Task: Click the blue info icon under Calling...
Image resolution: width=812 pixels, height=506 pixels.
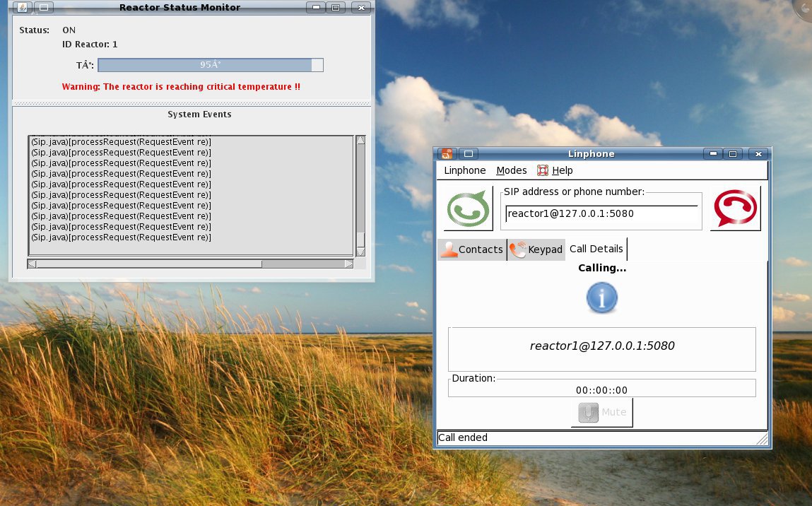Action: pyautogui.click(x=601, y=298)
